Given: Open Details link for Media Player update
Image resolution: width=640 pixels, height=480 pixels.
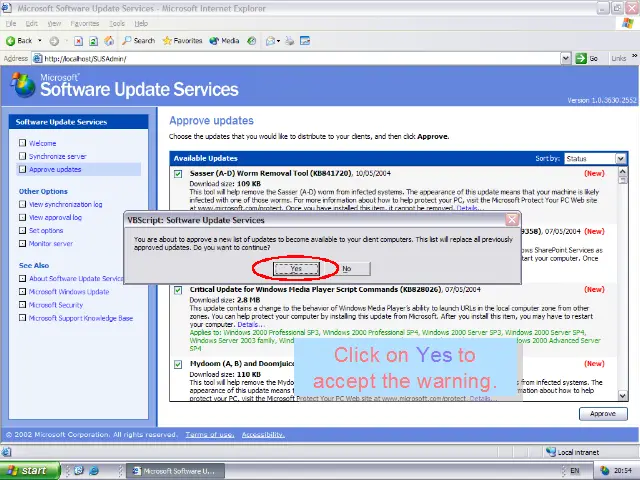Looking at the screenshot, I should click(x=251, y=324).
